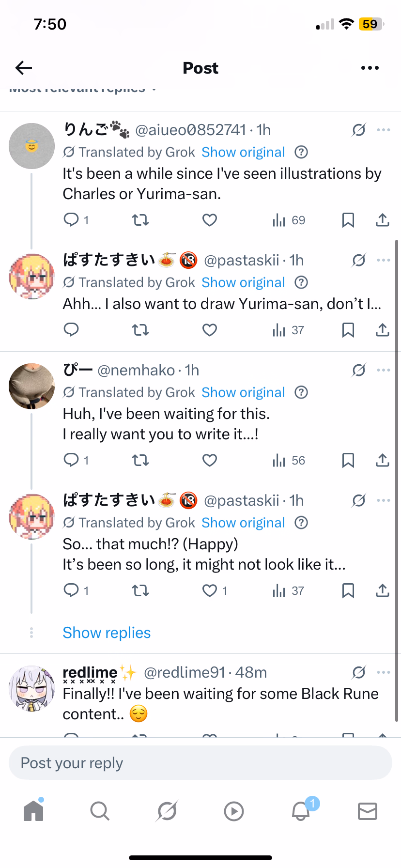
Task: Like the reply from @aiueo0852741
Action: [209, 220]
